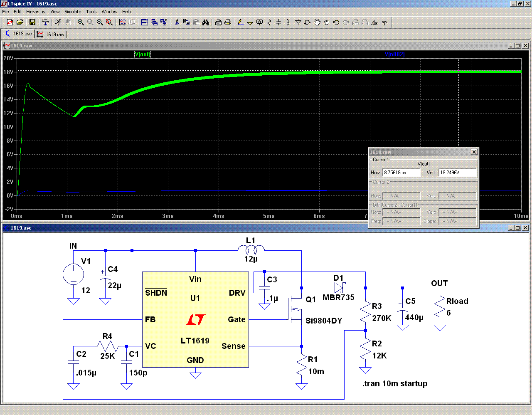Switch to the 1619.raw tab
532x415 pixels.
click(51, 34)
